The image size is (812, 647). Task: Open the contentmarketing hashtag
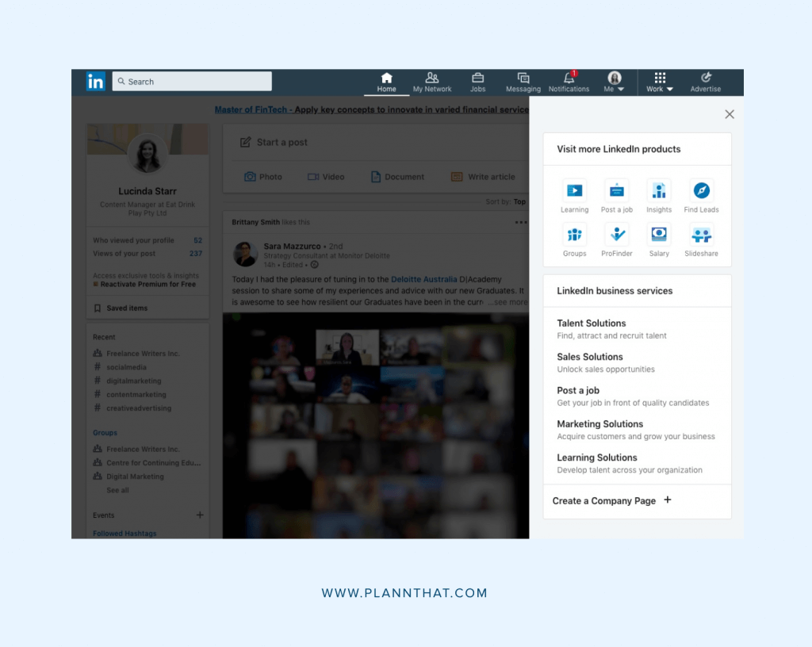click(136, 394)
